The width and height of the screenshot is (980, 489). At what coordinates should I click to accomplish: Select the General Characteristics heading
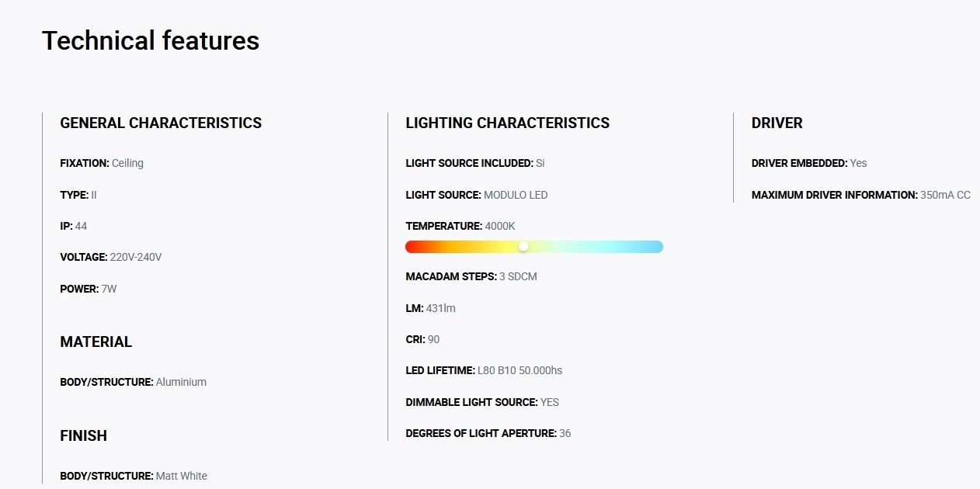click(161, 123)
